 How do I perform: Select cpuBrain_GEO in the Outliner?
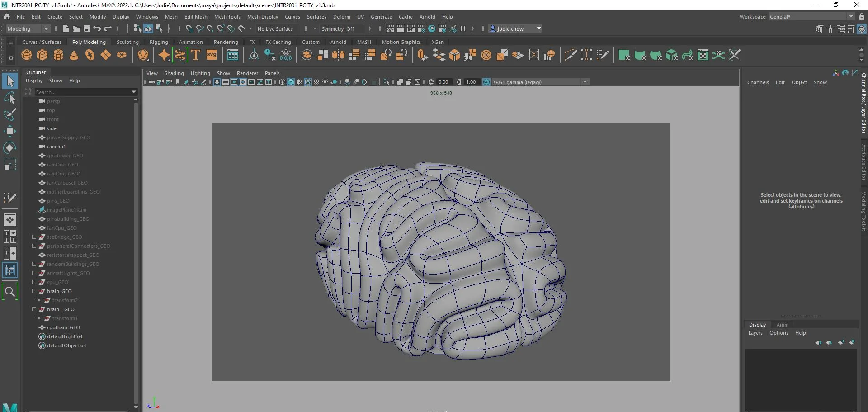pyautogui.click(x=63, y=327)
